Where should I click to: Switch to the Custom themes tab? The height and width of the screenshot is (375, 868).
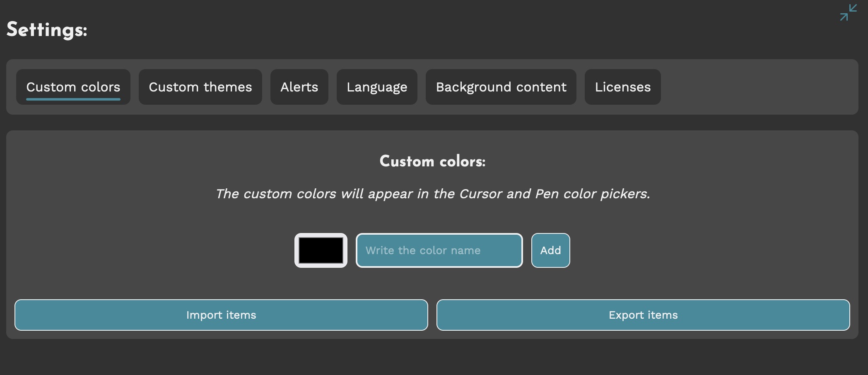[x=200, y=87]
